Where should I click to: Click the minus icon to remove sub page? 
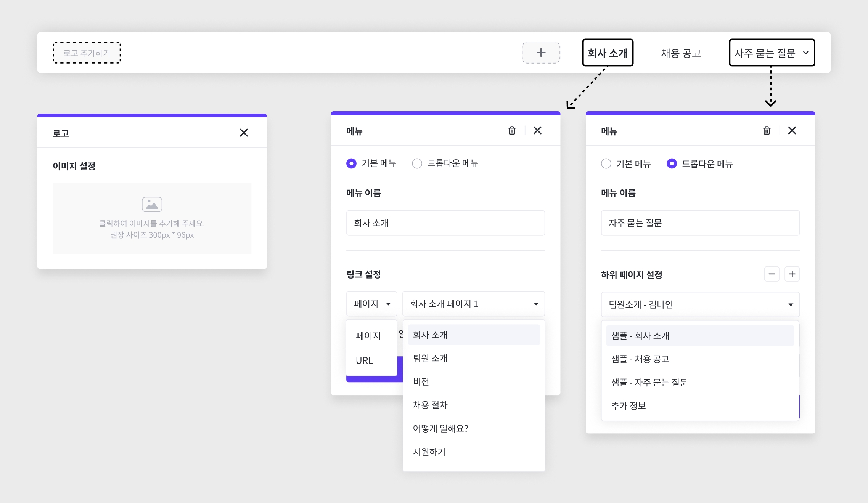point(772,274)
